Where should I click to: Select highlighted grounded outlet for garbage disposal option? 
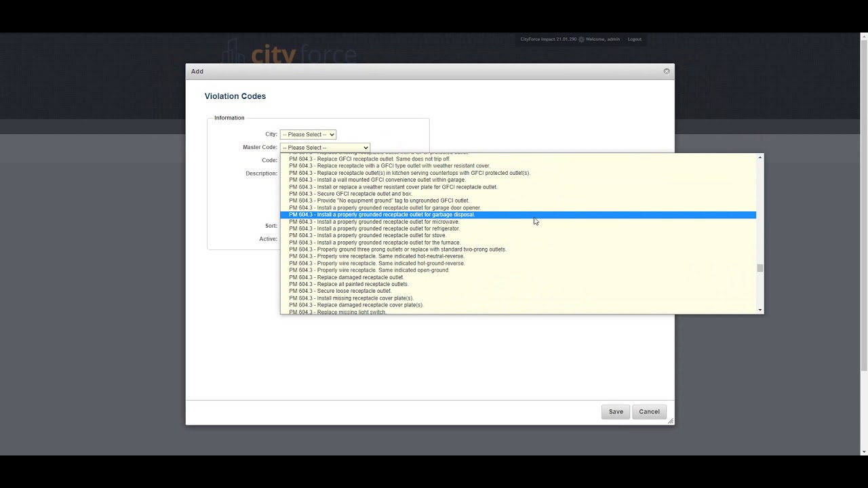[x=518, y=215]
